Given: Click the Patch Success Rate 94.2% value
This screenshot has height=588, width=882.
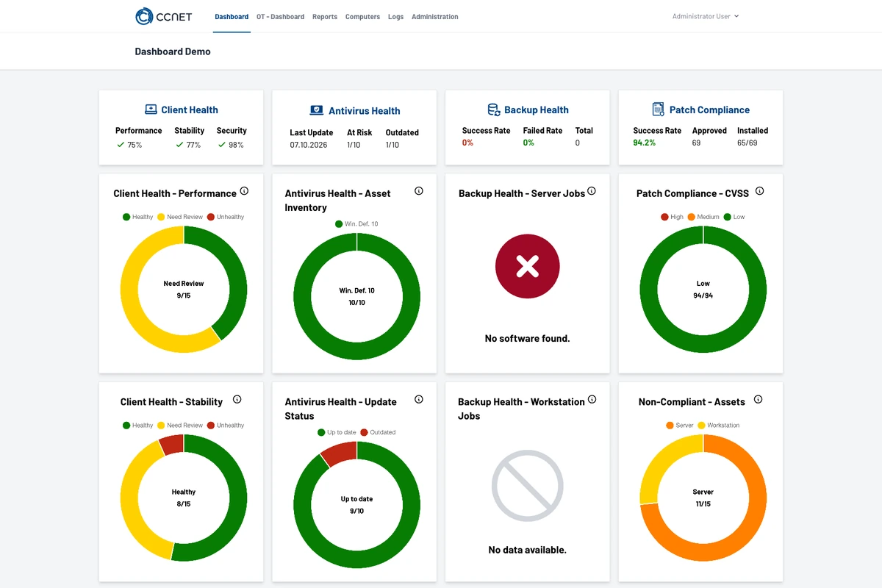Looking at the screenshot, I should click(643, 143).
